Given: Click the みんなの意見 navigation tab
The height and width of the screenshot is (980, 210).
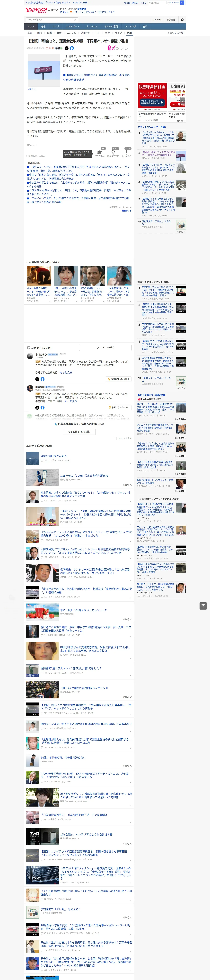Looking at the screenshot, I should [111, 26].
